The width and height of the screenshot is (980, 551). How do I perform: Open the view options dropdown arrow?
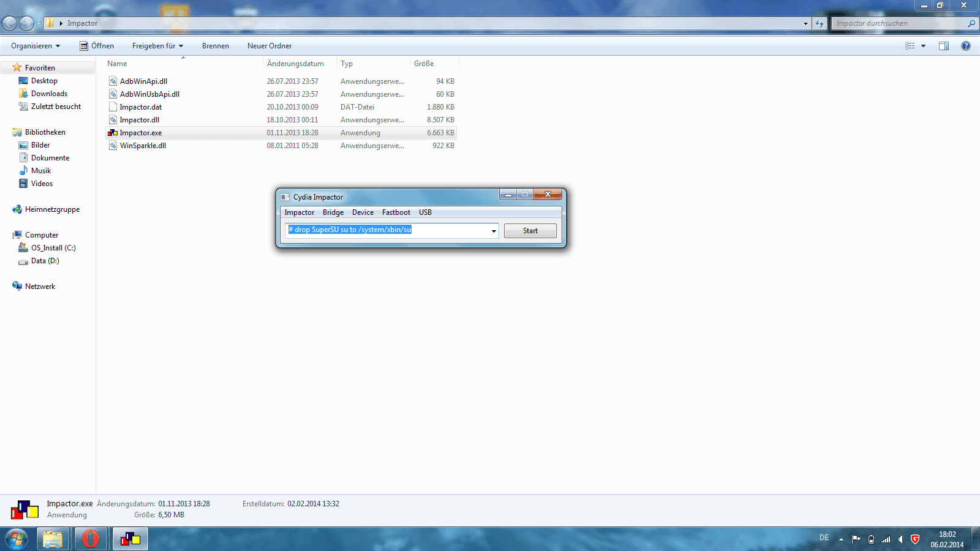coord(924,46)
